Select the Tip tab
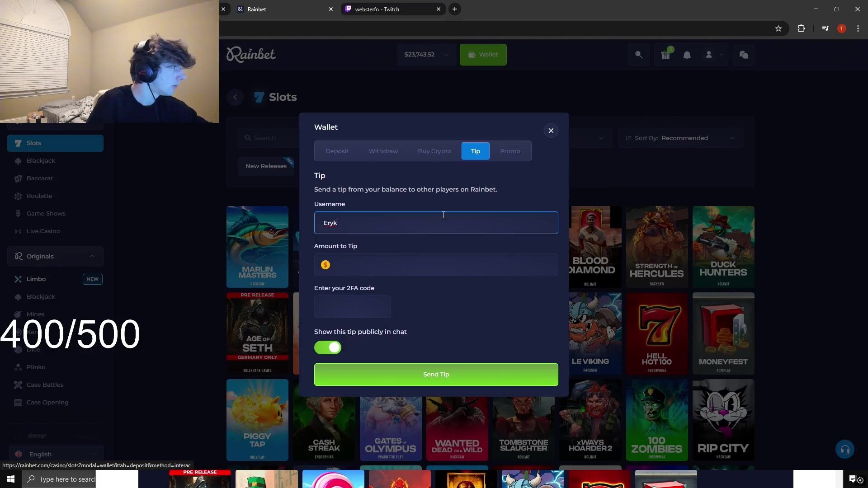Image resolution: width=868 pixels, height=488 pixels. 475,151
